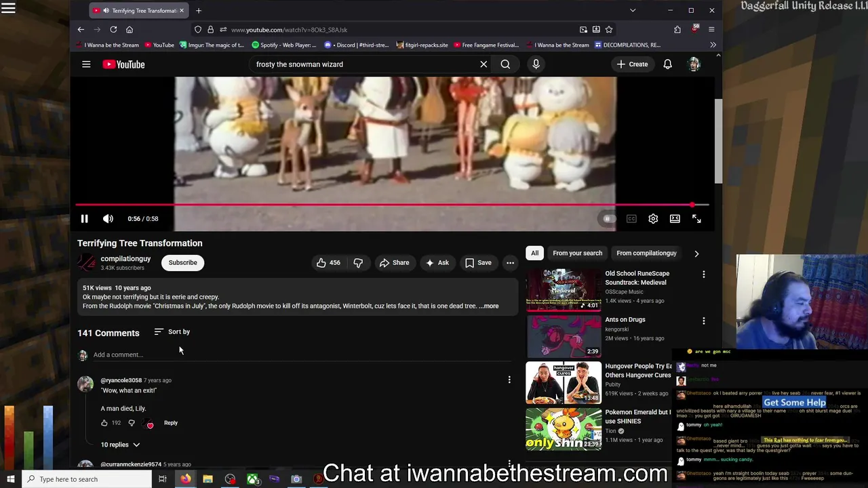Open the Imgur bookmark

point(212,45)
